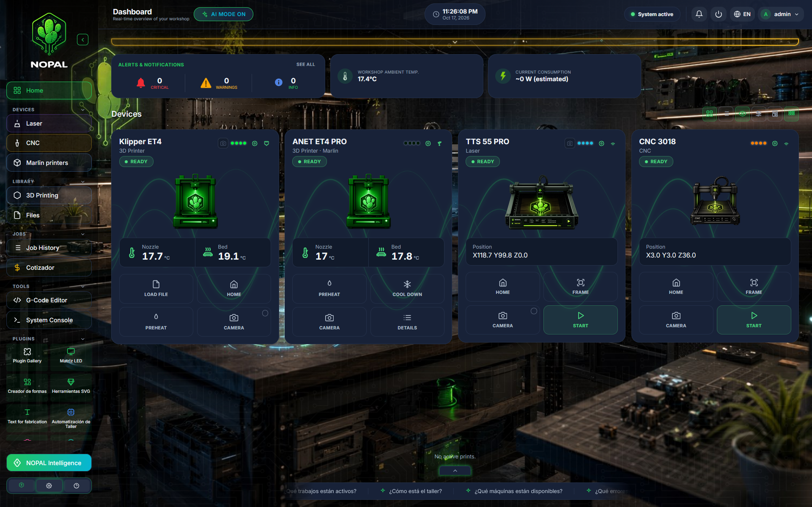Image resolution: width=812 pixels, height=507 pixels.
Task: Open Klipper ET4 settings target icon
Action: pyautogui.click(x=255, y=143)
